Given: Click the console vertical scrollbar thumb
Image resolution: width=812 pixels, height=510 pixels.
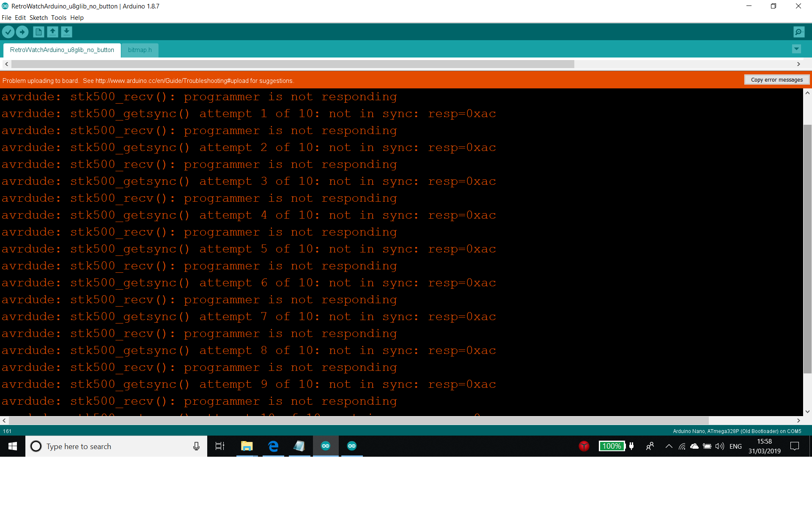Looking at the screenshot, I should (x=807, y=249).
